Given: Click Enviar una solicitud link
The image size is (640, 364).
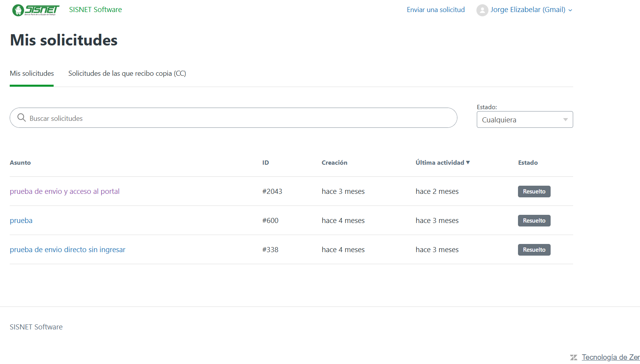Looking at the screenshot, I should tap(436, 10).
